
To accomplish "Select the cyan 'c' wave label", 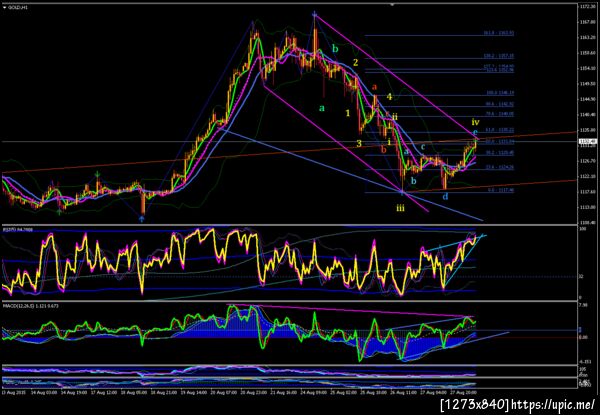I will coord(423,146).
